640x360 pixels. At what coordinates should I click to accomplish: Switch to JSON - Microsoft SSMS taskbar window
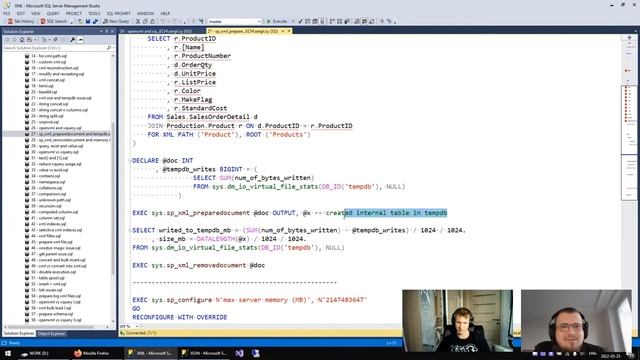[x=204, y=353]
